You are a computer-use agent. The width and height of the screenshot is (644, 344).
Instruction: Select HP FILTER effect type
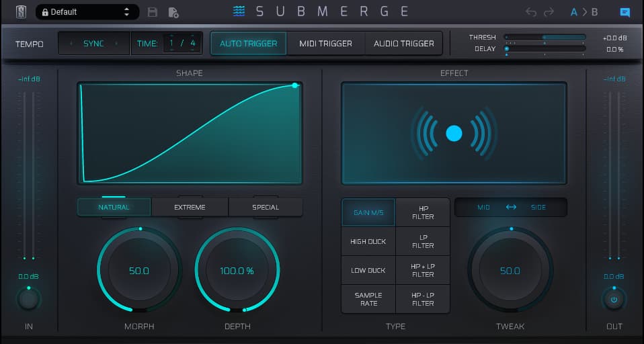pos(423,212)
